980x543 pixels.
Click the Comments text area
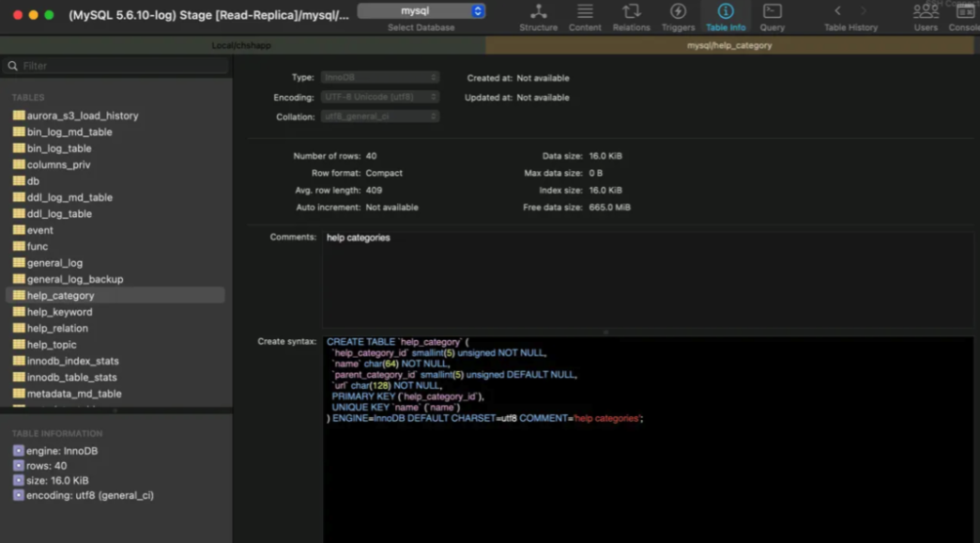(648, 278)
